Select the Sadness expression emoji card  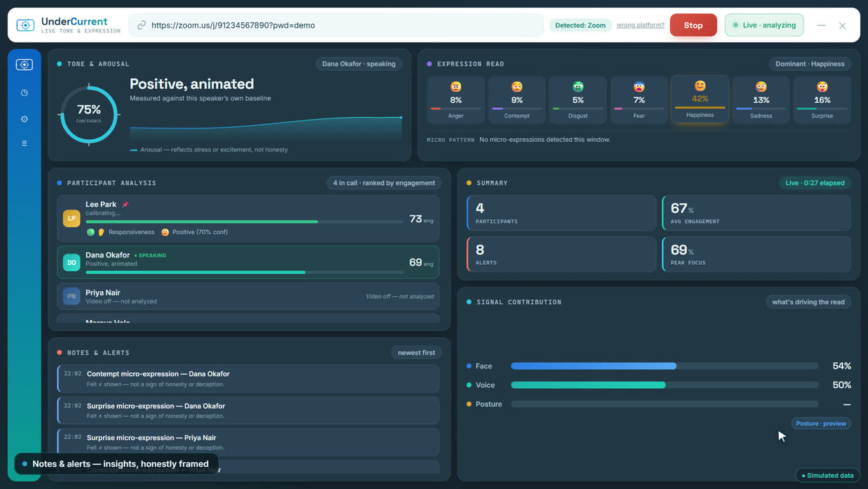761,100
